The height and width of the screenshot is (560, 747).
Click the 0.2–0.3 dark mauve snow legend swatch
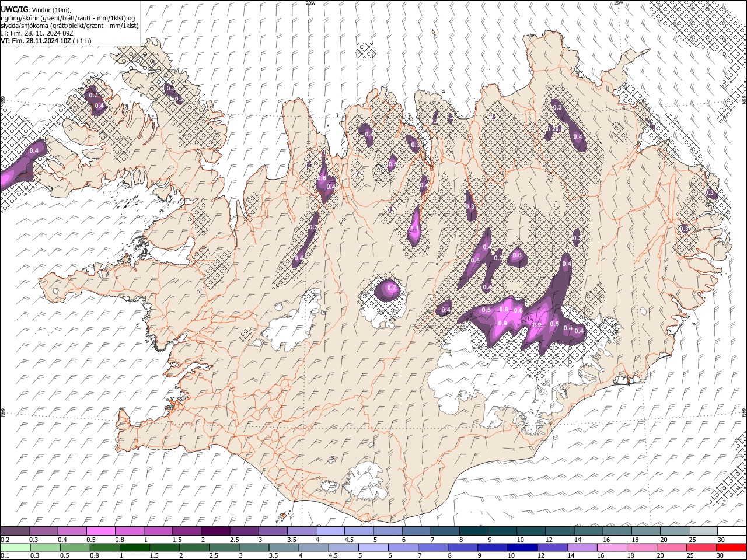15,531
